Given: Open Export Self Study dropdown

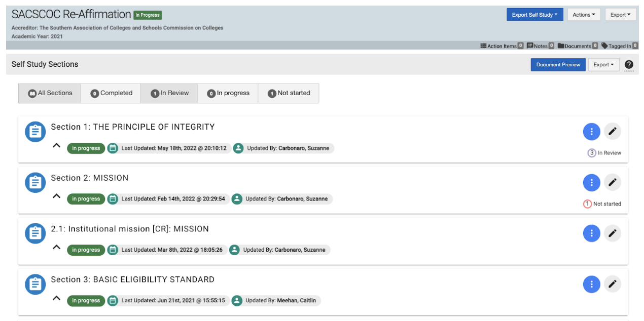Looking at the screenshot, I should pos(534,15).
